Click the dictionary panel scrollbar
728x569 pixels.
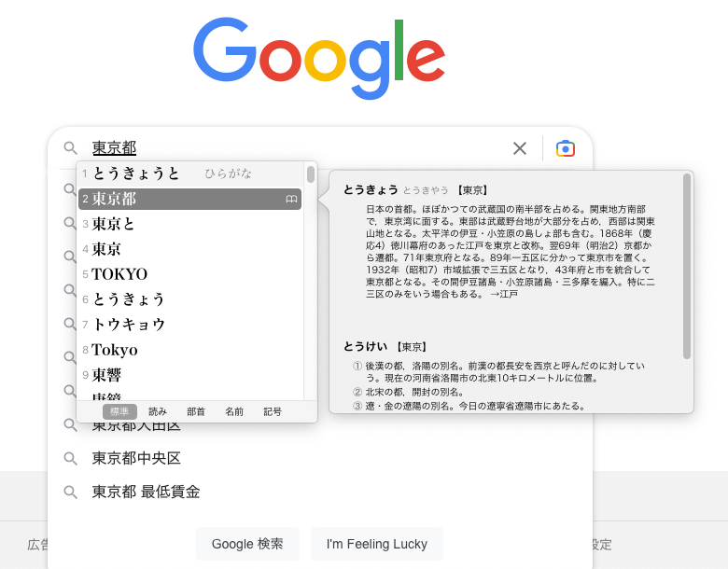687,267
